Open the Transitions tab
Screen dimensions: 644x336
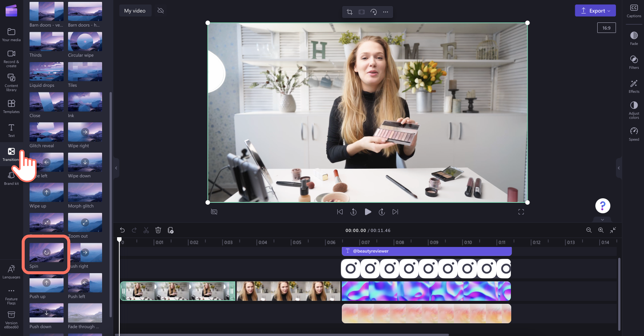tap(11, 154)
